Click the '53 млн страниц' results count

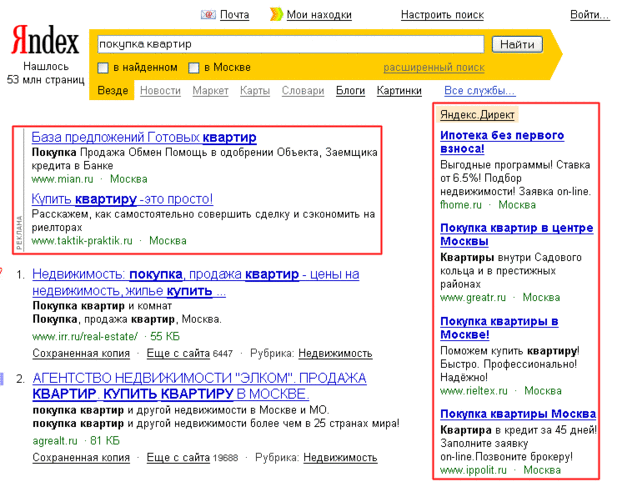[46, 80]
